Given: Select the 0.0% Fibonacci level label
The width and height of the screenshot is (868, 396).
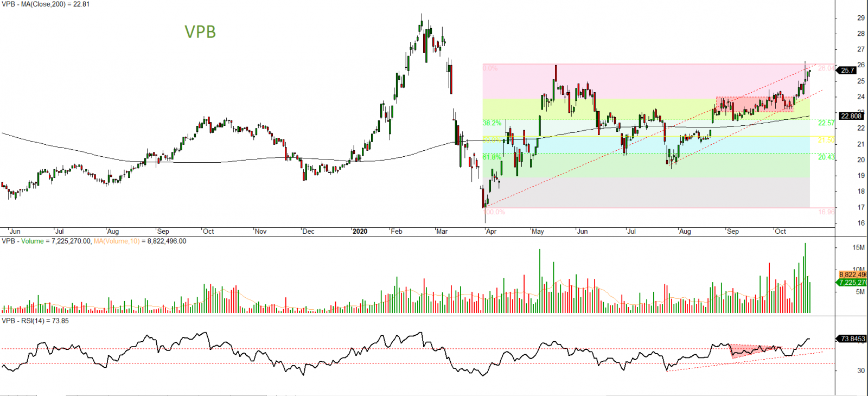Looking at the screenshot, I should (490, 68).
